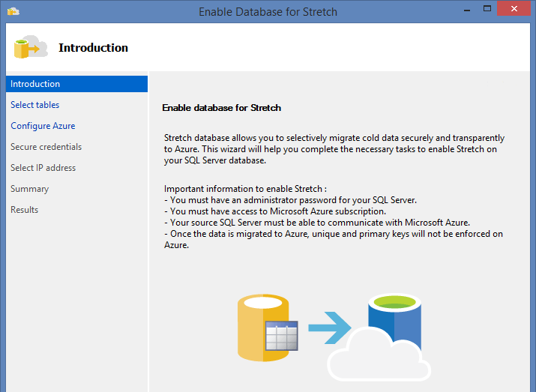Click the Stretch database header icon
This screenshot has height=392, width=536.
31,46
